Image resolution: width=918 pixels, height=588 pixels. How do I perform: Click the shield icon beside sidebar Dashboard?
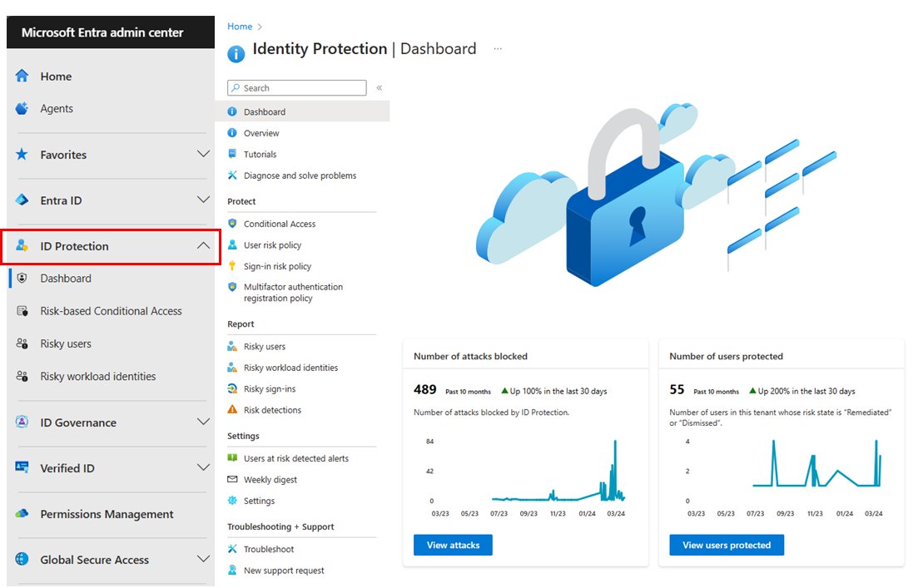[22, 278]
